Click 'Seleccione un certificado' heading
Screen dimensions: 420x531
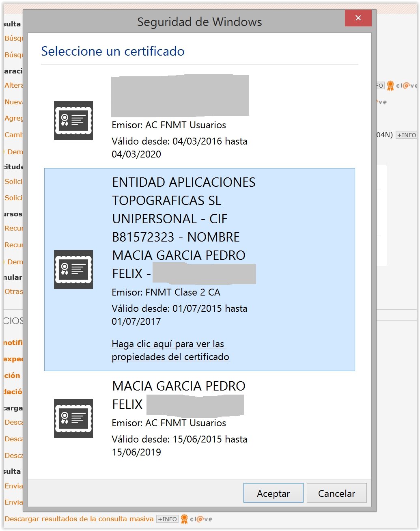click(x=113, y=51)
